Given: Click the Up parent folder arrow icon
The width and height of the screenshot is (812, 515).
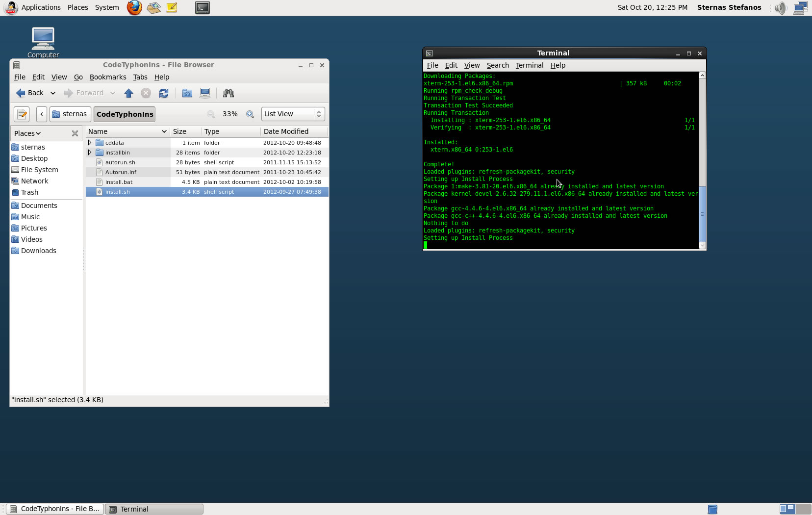Looking at the screenshot, I should (x=129, y=93).
